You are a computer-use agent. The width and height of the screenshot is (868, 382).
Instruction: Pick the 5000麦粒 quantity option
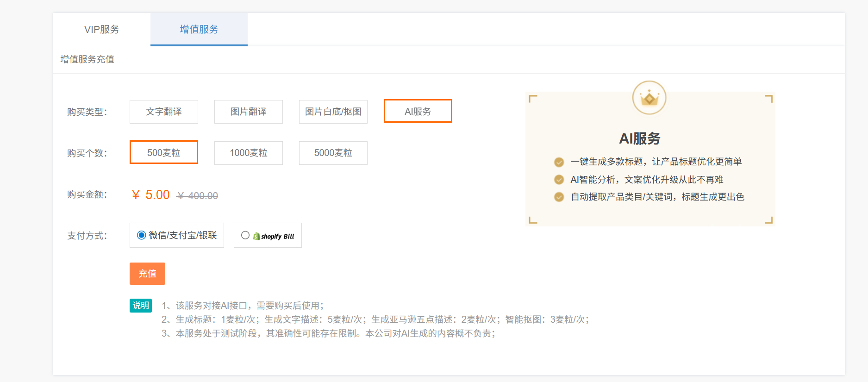coord(333,153)
